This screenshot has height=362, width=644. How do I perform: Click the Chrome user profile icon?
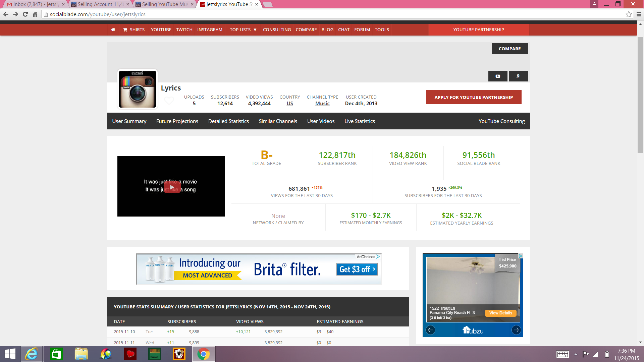click(594, 4)
